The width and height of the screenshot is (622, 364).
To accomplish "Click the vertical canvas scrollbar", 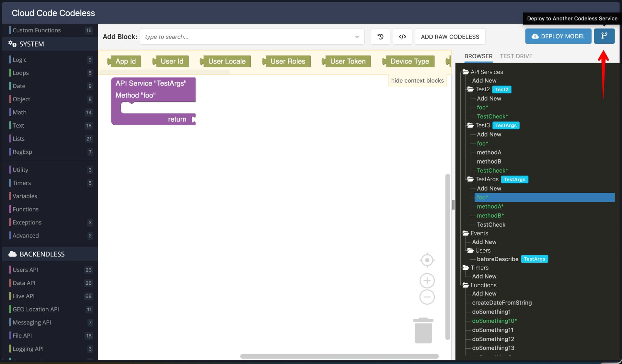I will pos(448,256).
